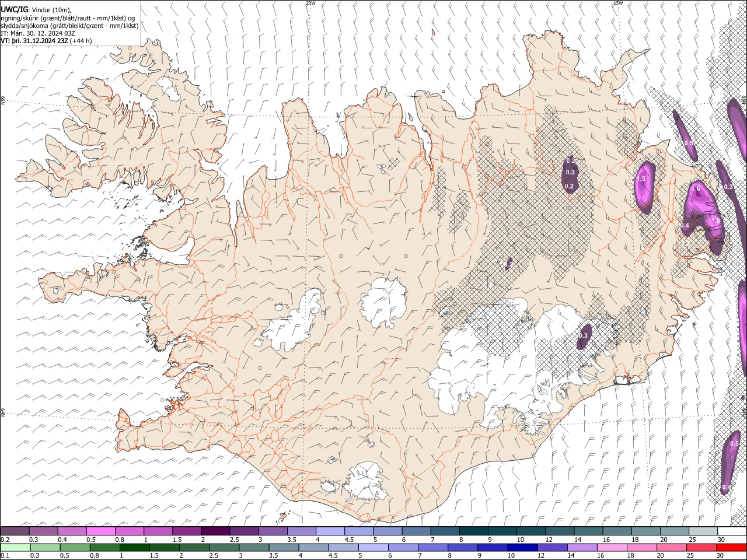The height and width of the screenshot is (560, 747).
Task: Click the "15W" longitude label at map top
Action: click(x=618, y=3)
